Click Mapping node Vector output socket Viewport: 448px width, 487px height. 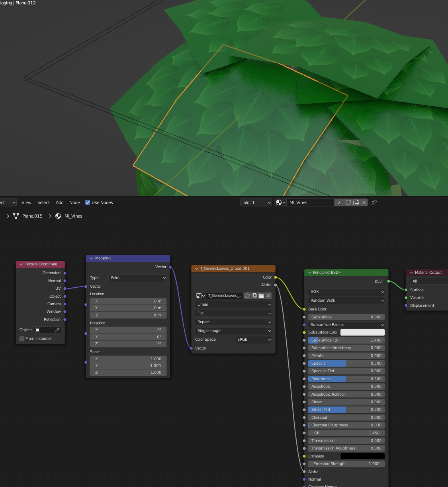170,267
